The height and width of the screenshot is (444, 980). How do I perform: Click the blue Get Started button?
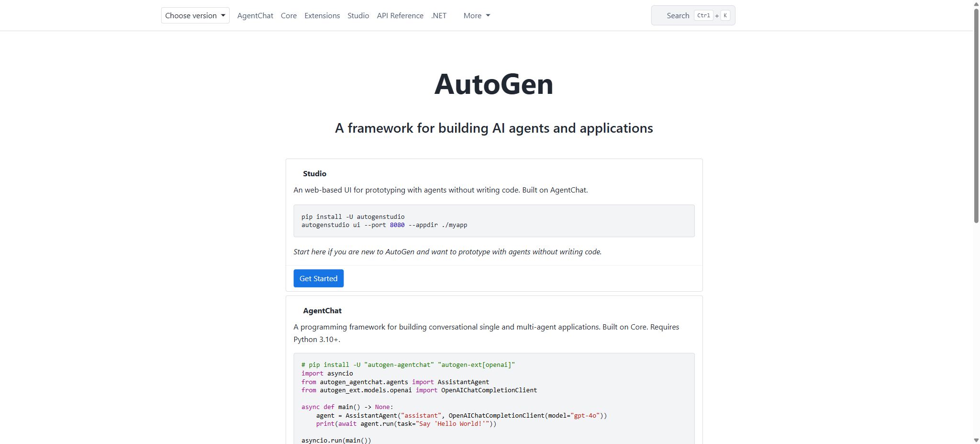tap(318, 278)
